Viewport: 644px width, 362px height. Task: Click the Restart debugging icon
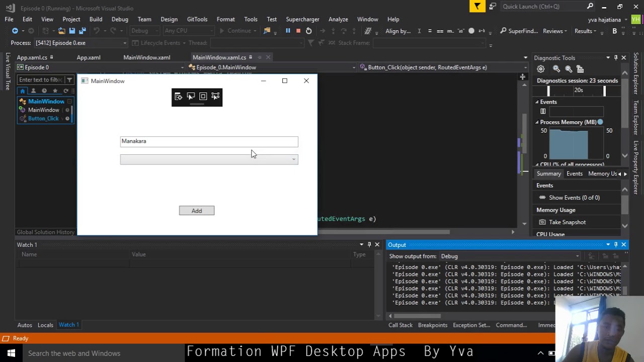pyautogui.click(x=308, y=31)
